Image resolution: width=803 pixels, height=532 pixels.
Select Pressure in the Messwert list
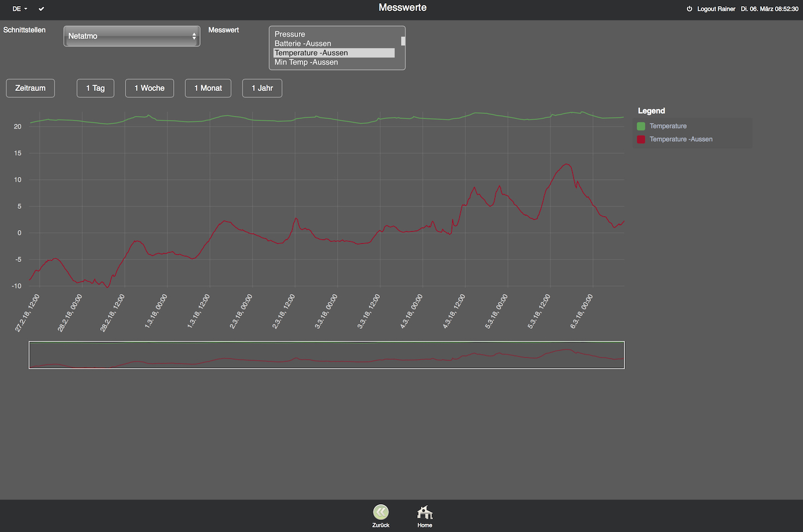coord(290,34)
